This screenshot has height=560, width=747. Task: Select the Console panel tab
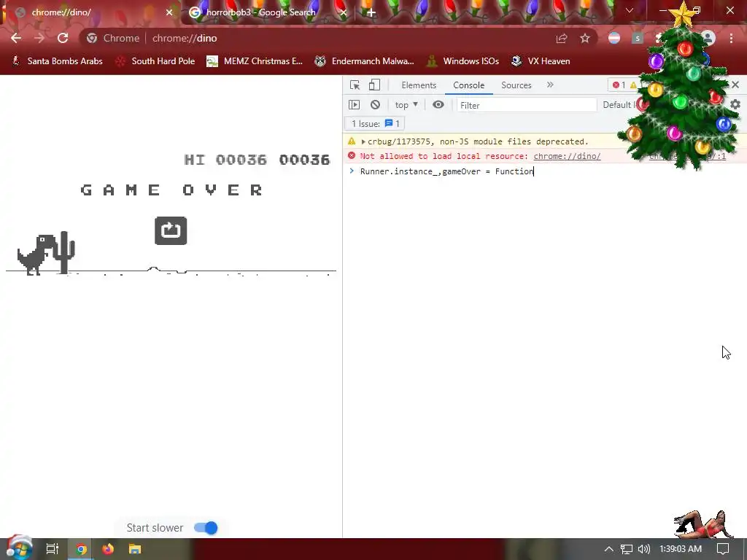click(469, 85)
